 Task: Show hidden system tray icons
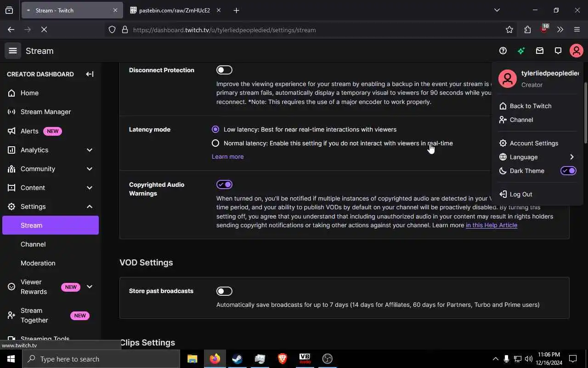pyautogui.click(x=495, y=359)
